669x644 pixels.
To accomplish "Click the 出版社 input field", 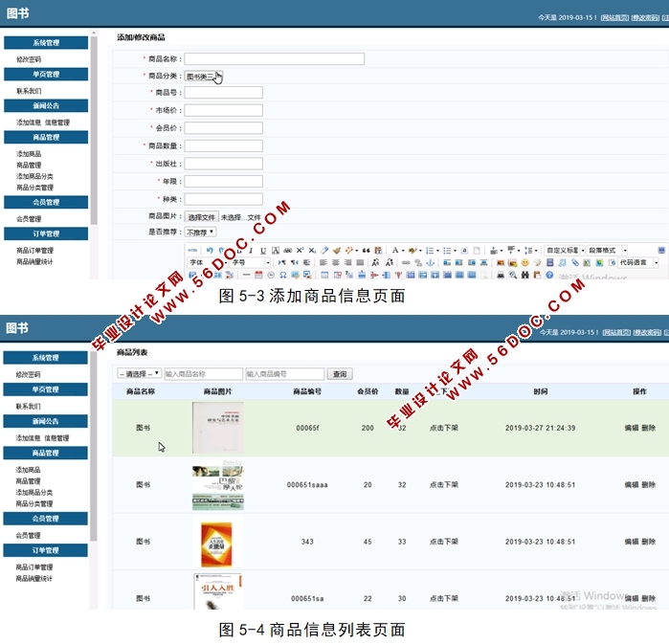I will click(x=224, y=164).
